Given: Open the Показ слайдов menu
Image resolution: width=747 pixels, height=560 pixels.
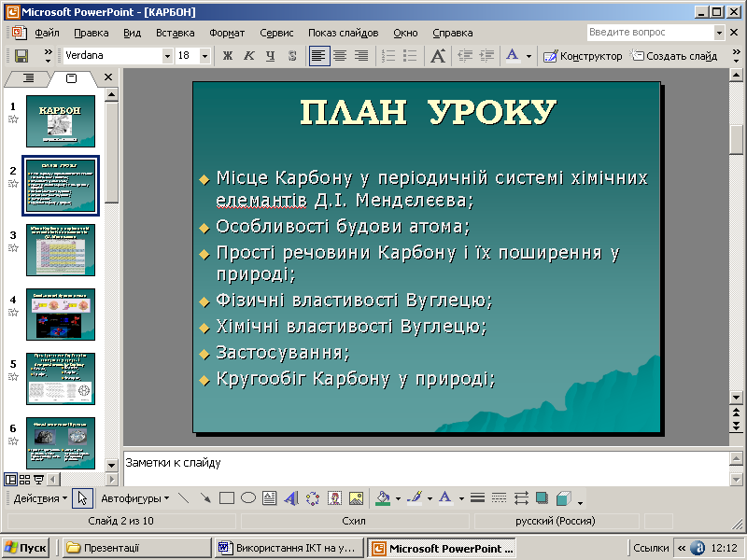Looking at the screenshot, I should 343,33.
